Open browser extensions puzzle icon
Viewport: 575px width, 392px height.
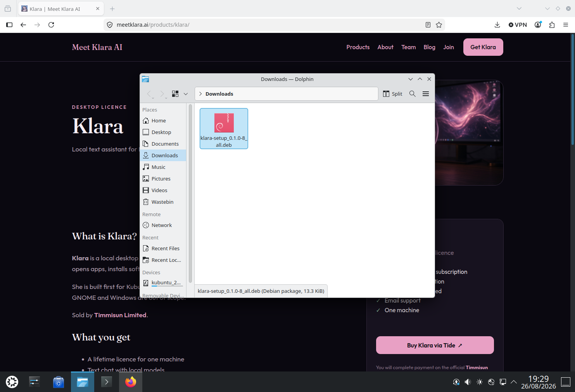click(x=552, y=25)
